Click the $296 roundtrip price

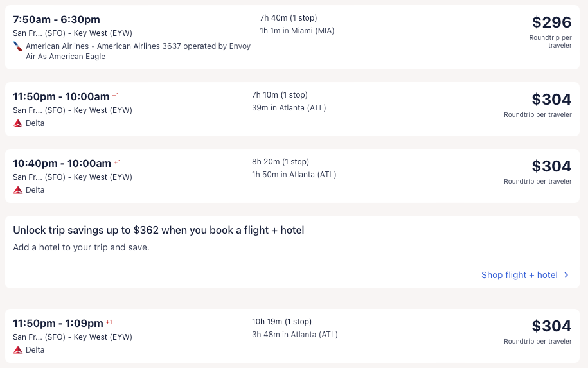tap(551, 23)
